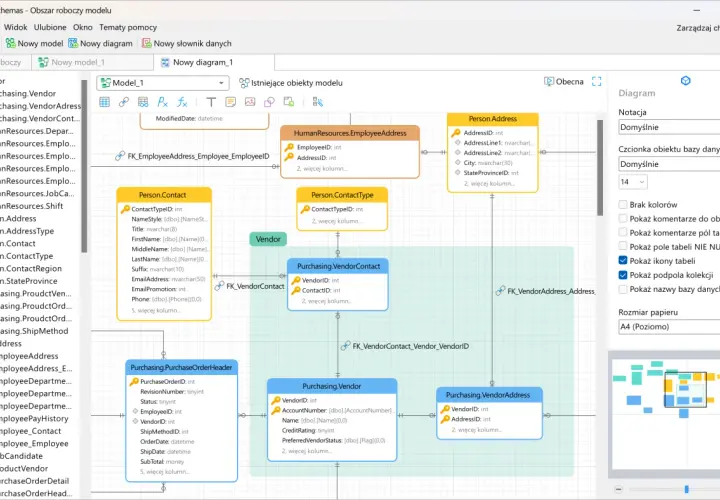
Task: Click the diamond icon beside VendorID in PurchaseOrderHeader
Action: click(x=135, y=421)
